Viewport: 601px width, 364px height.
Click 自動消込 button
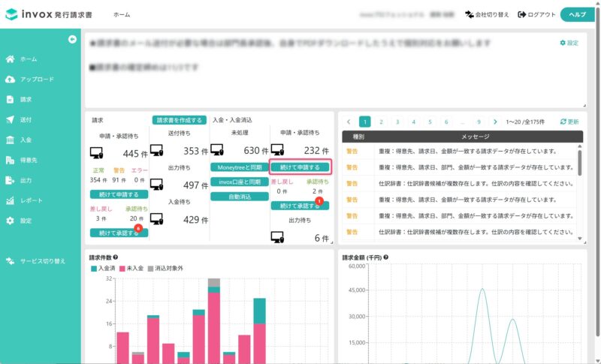click(x=240, y=197)
